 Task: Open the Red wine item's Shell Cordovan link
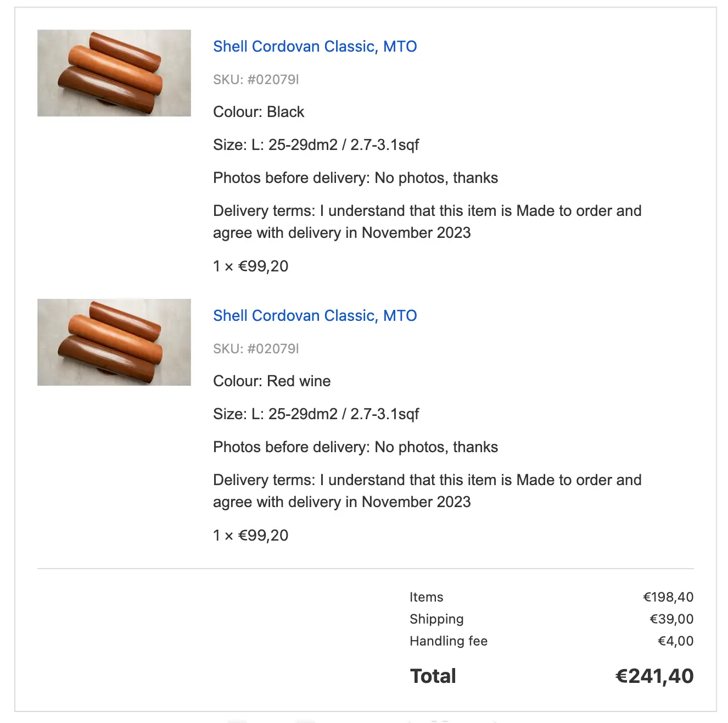pos(315,316)
